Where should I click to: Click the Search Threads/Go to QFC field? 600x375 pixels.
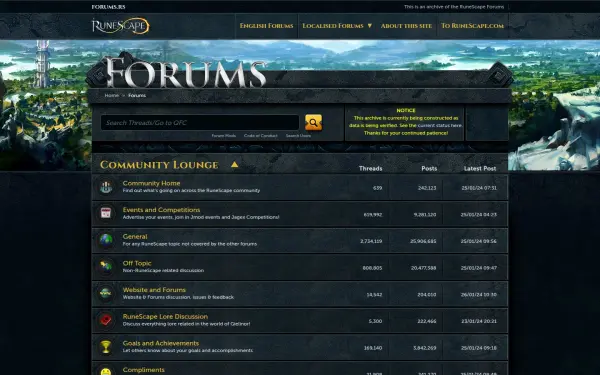(200, 122)
